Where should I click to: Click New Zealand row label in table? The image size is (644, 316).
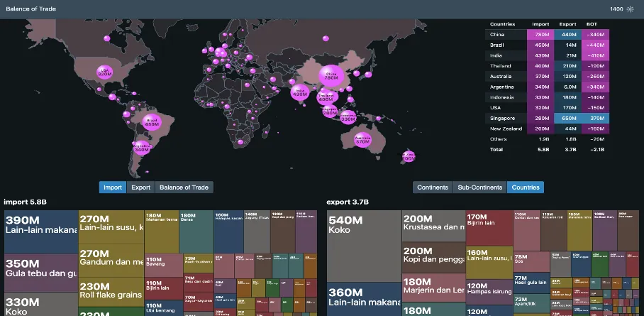tap(506, 129)
